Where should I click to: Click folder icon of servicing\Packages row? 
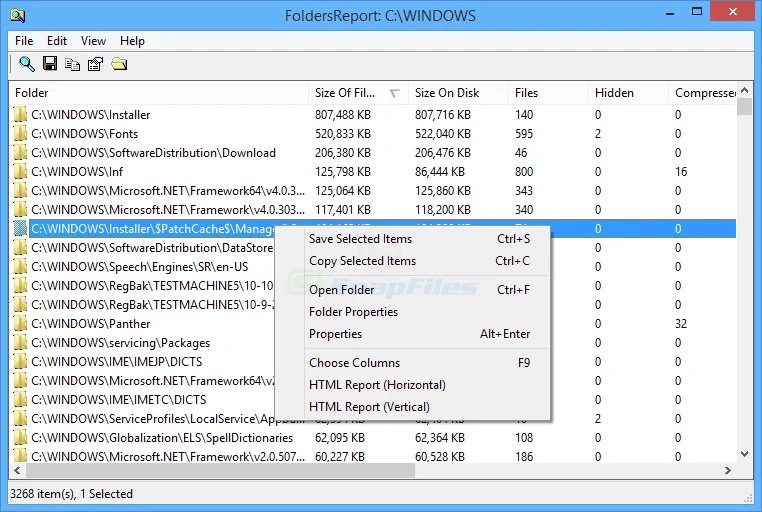pyautogui.click(x=20, y=342)
